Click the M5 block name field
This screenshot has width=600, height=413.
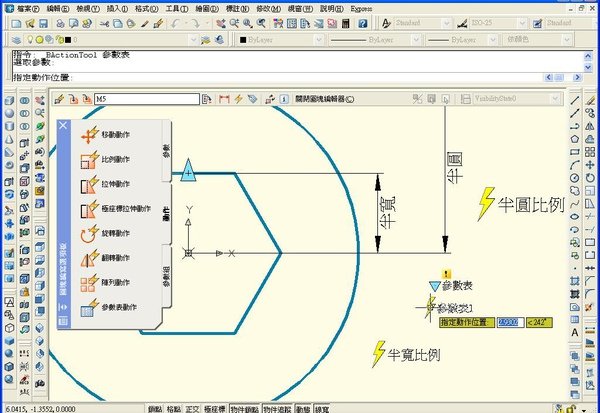[147, 99]
